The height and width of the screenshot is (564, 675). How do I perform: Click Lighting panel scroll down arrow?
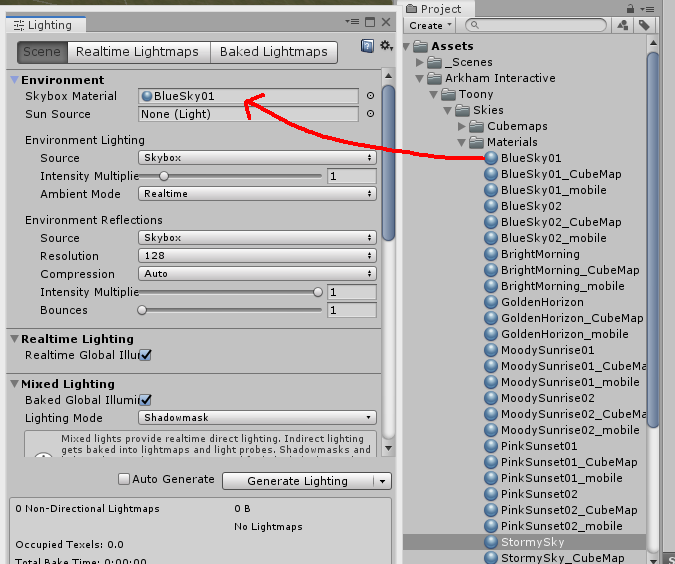click(388, 448)
